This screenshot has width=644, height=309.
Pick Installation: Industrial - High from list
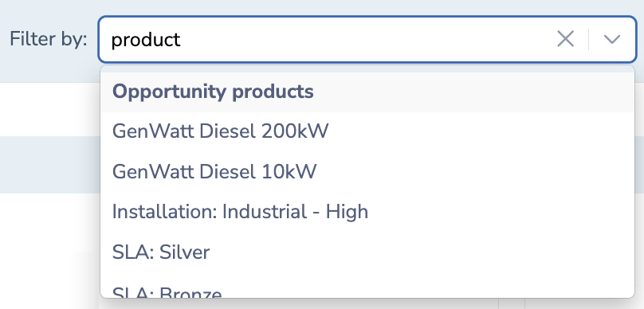(x=367, y=212)
